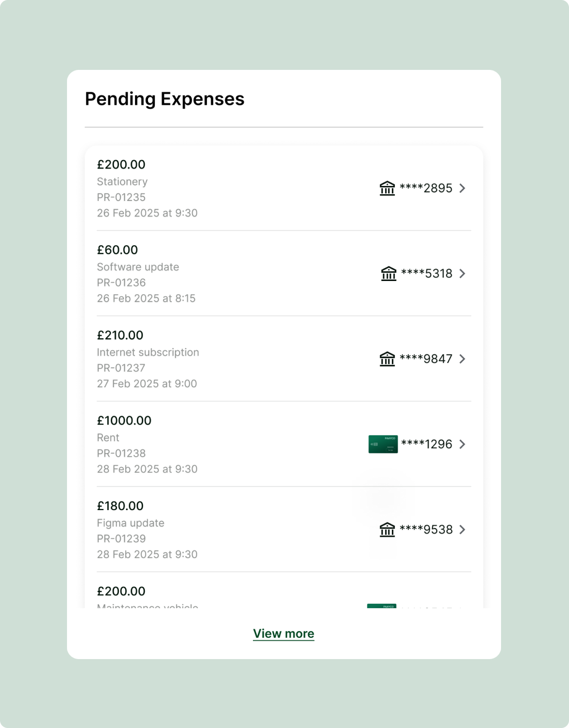Open the £210.00 Internet subscription entry
Screen dimensions: 569x728
[x=284, y=359]
